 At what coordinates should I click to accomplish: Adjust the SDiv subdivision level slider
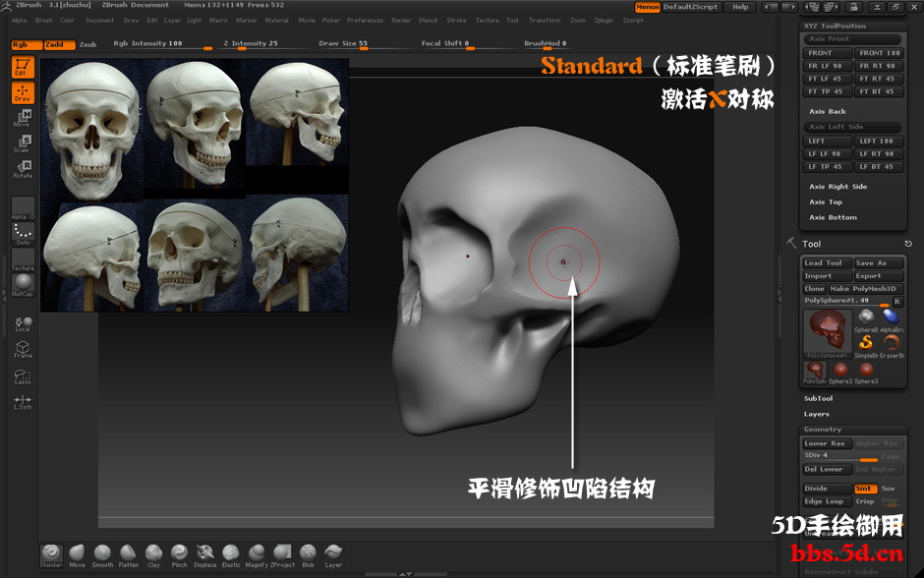coord(840,456)
